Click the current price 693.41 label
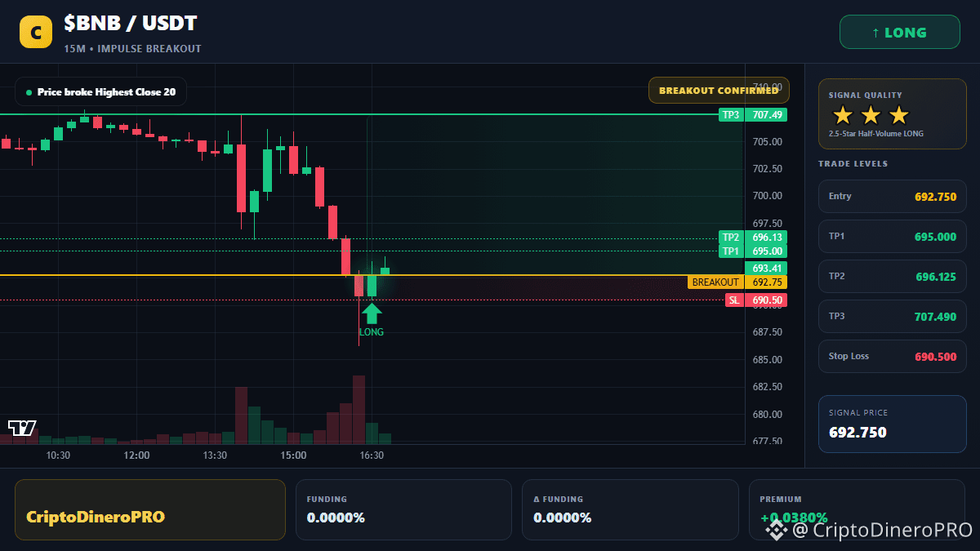980x551 pixels. click(766, 268)
